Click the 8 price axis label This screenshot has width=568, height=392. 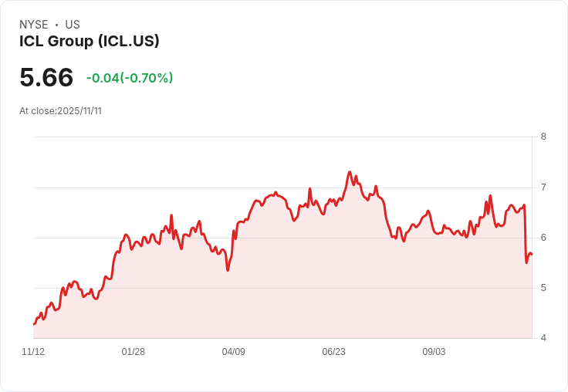coord(543,137)
